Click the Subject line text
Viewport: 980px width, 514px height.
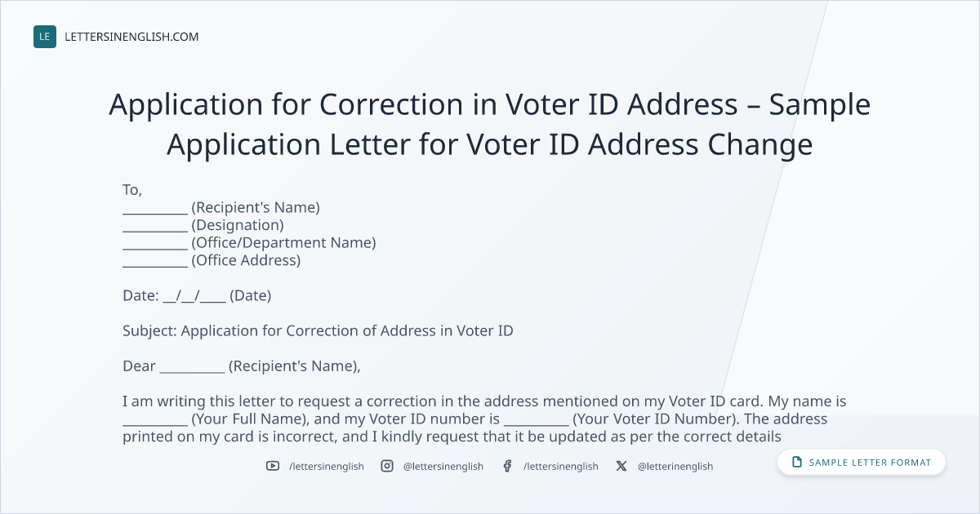coord(318,330)
